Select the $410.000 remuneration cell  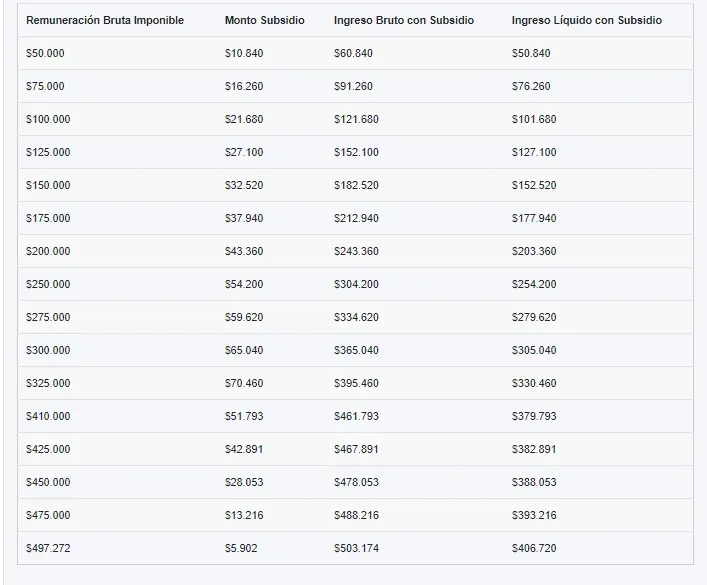[48, 416]
